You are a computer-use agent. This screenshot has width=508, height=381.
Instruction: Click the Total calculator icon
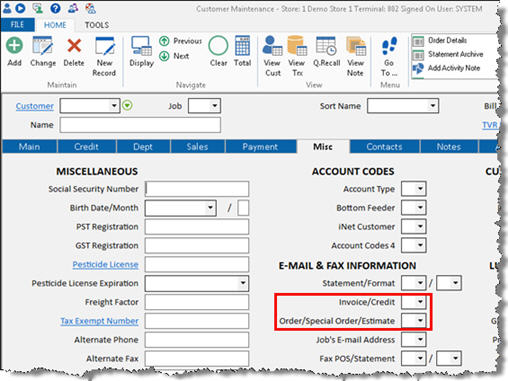[242, 45]
